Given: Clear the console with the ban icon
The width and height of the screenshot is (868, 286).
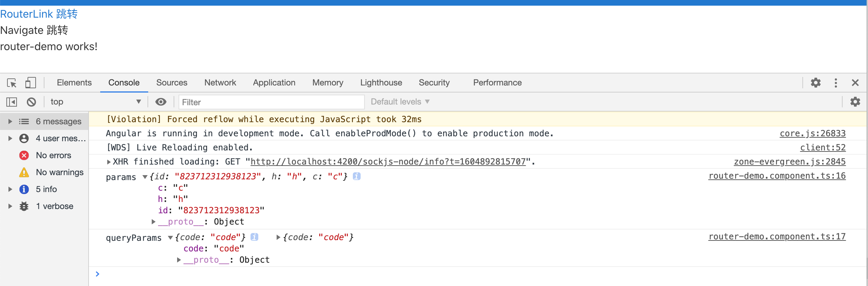Looking at the screenshot, I should coord(31,102).
